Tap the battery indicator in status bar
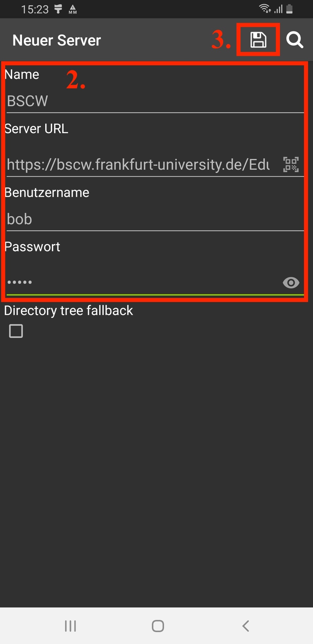Image resolution: width=313 pixels, height=644 pixels. (x=289, y=9)
